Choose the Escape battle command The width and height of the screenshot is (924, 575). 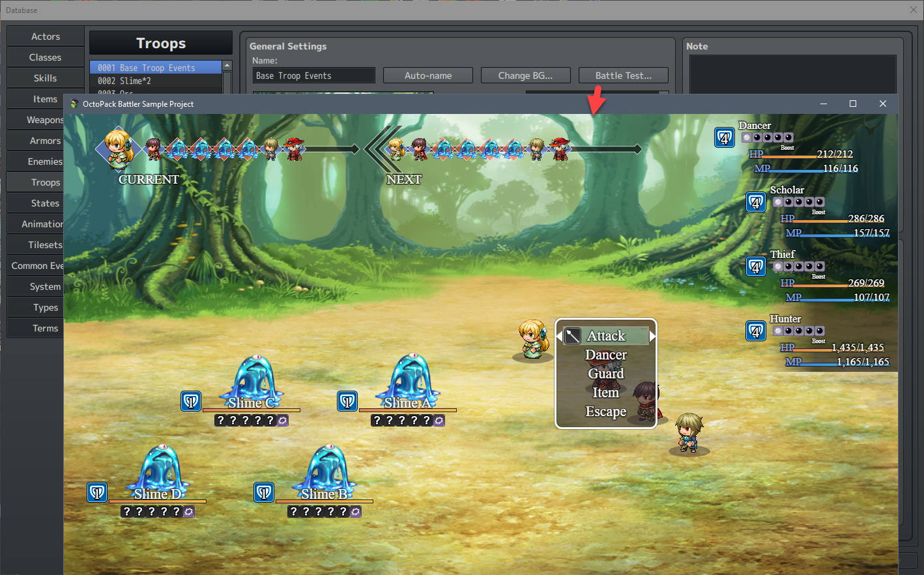[606, 412]
